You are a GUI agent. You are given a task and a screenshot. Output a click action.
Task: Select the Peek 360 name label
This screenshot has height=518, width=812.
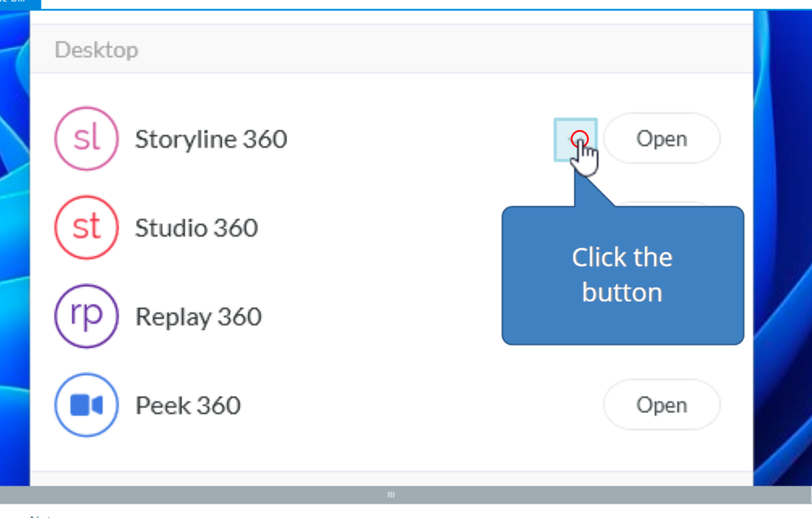tap(188, 405)
